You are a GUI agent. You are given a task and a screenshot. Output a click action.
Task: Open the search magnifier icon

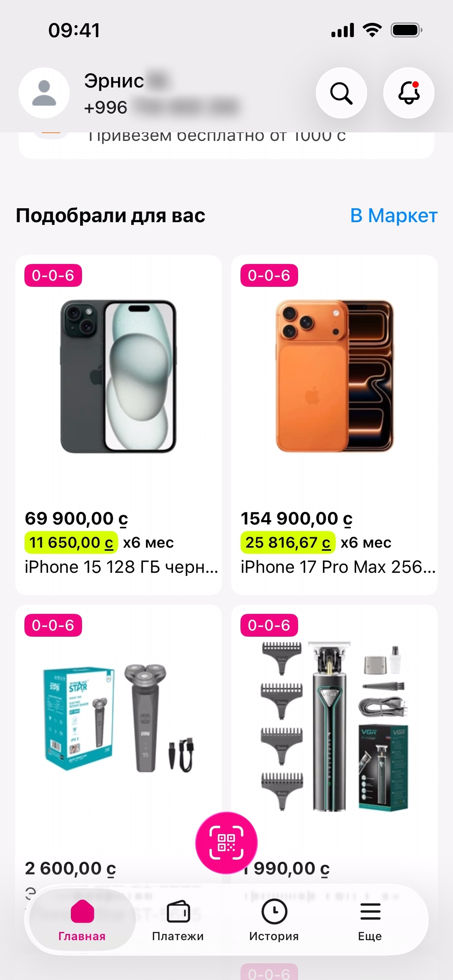tap(341, 93)
